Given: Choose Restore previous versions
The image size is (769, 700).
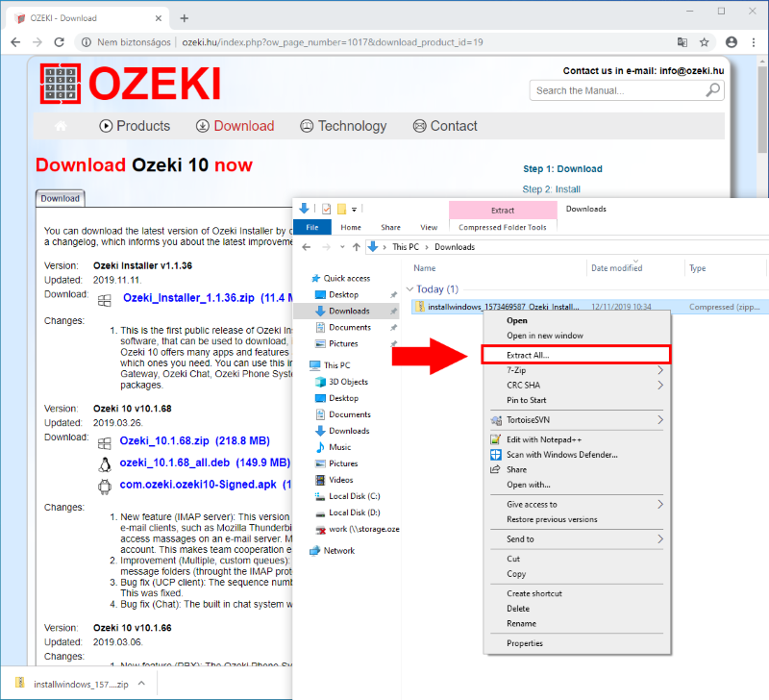Looking at the screenshot, I should click(x=577, y=519).
